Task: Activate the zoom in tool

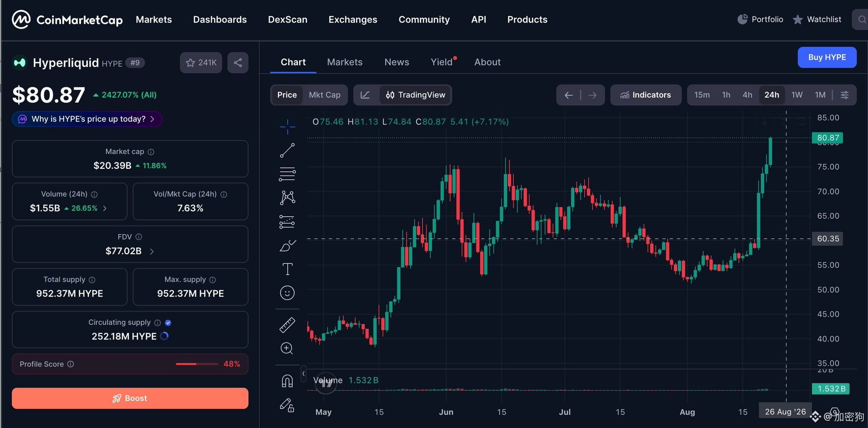Action: pos(287,348)
